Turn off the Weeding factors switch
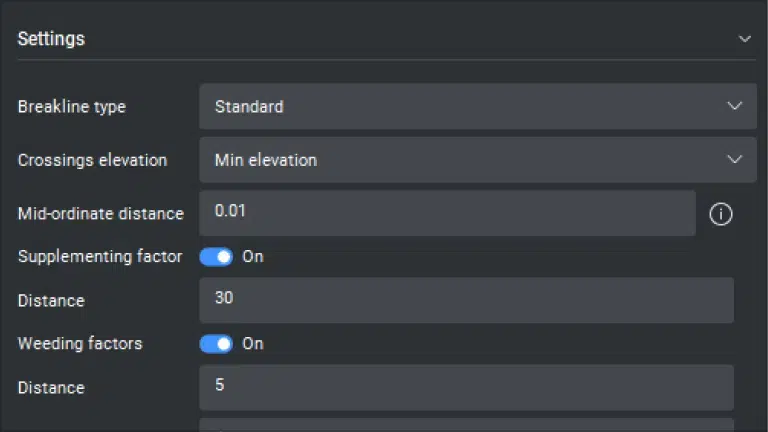 point(216,344)
